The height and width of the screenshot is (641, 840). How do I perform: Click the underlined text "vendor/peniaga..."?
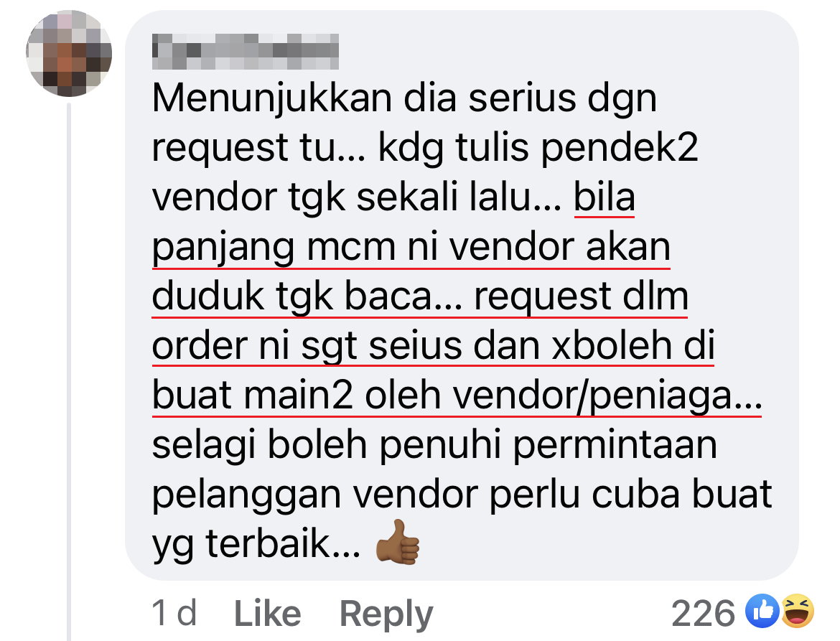(x=607, y=396)
